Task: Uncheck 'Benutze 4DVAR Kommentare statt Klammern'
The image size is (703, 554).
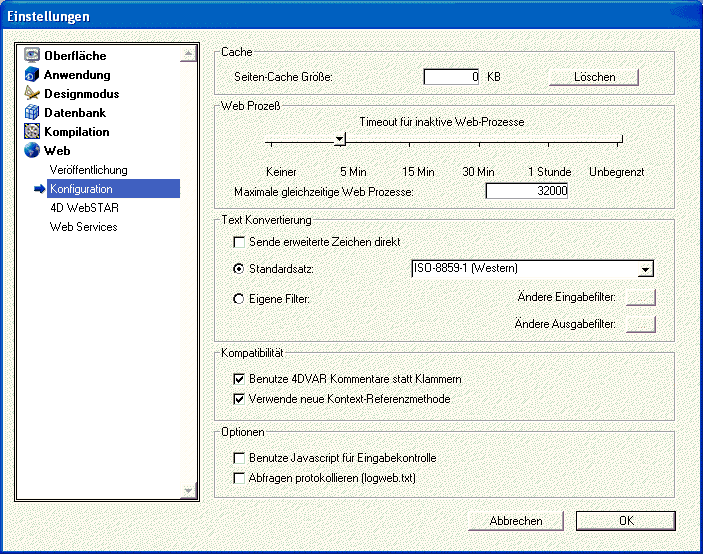Action: point(239,380)
